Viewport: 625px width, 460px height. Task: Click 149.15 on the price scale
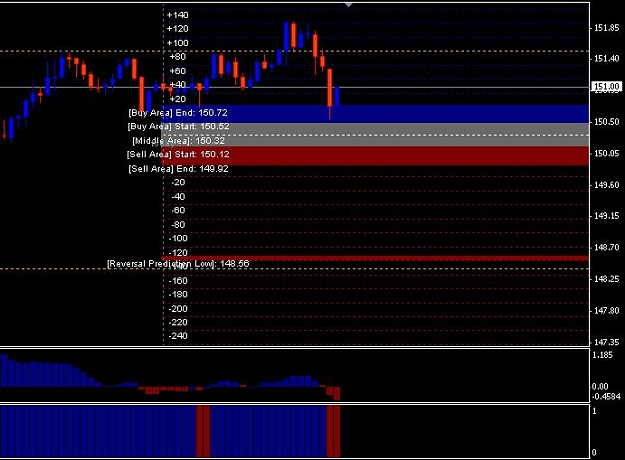(x=607, y=216)
